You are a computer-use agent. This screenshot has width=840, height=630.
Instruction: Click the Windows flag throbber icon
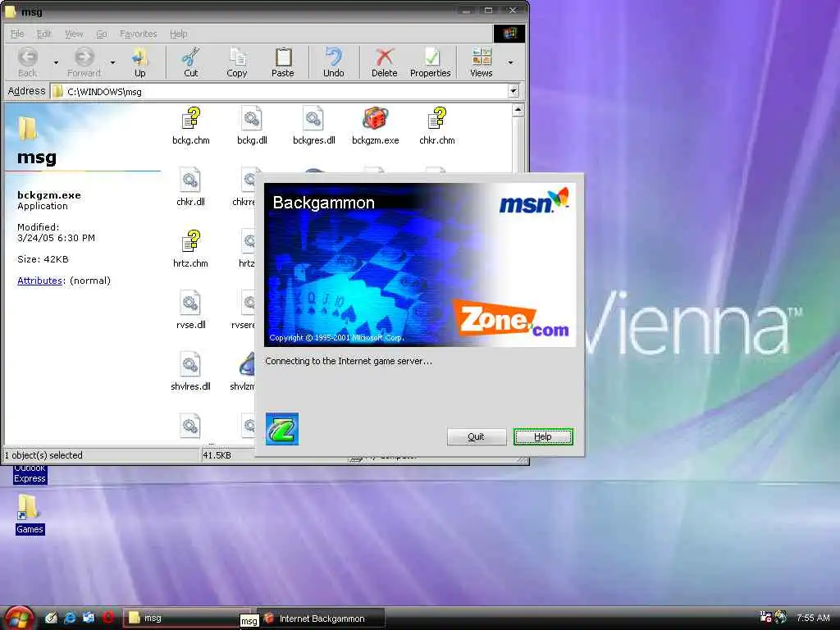pos(509,33)
